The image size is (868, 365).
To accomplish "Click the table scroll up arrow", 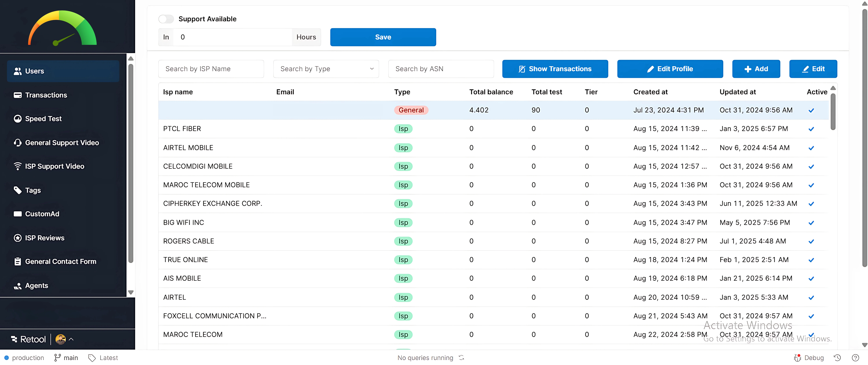I will click(833, 88).
